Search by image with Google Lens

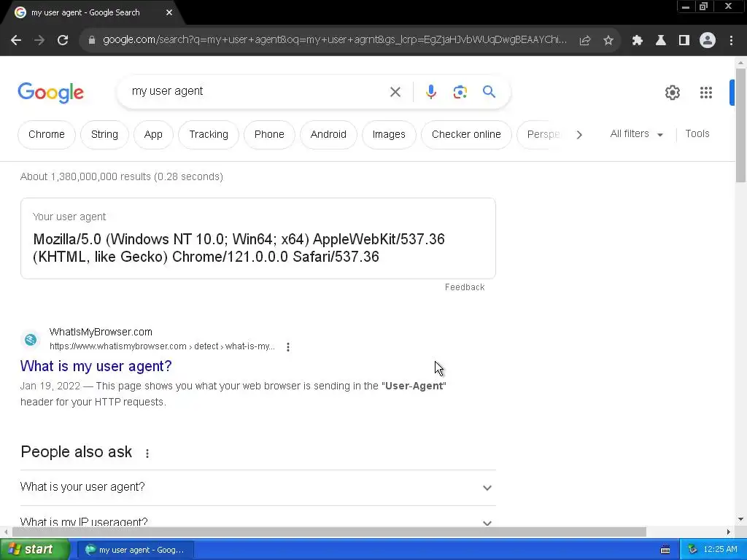pyautogui.click(x=460, y=92)
